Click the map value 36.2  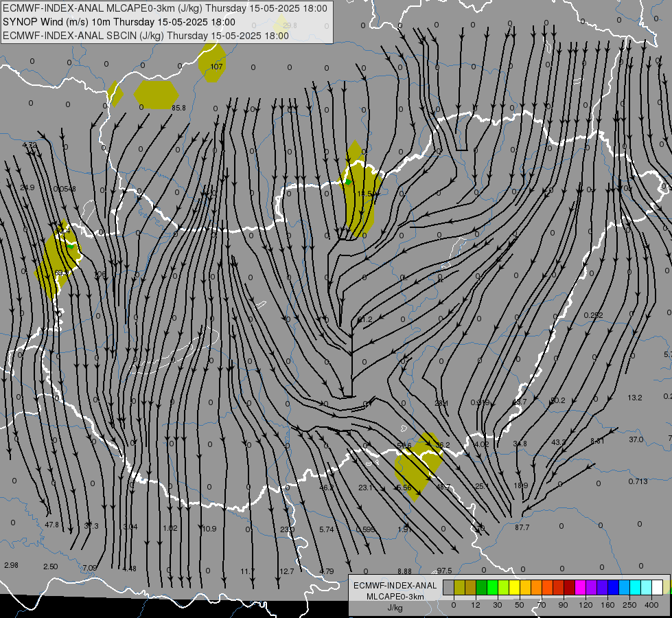coord(442,445)
